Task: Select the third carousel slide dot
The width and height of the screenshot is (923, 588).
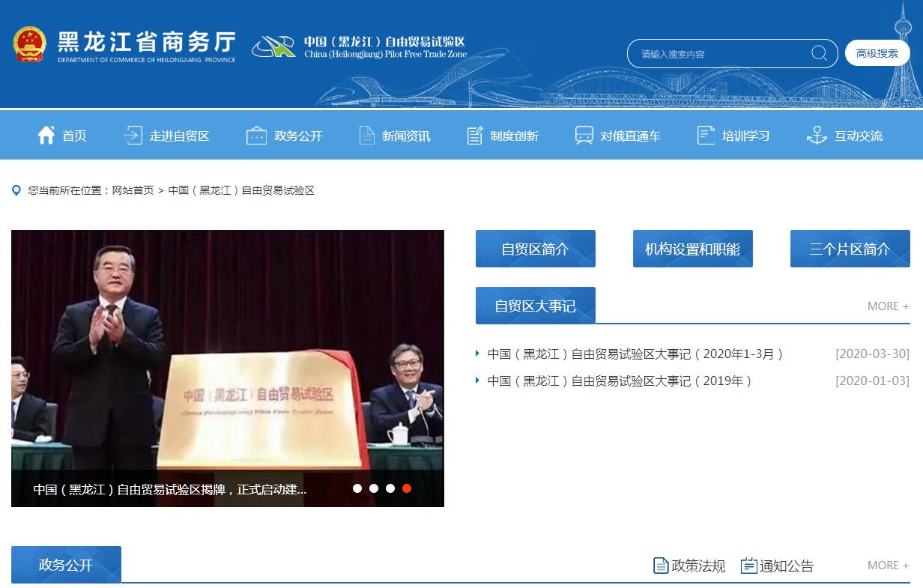Action: coord(390,488)
